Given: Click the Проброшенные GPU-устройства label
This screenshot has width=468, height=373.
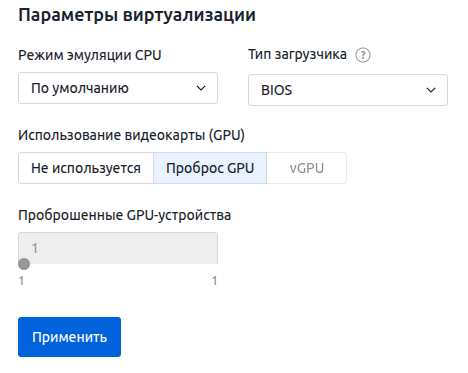Looking at the screenshot, I should [124, 215].
